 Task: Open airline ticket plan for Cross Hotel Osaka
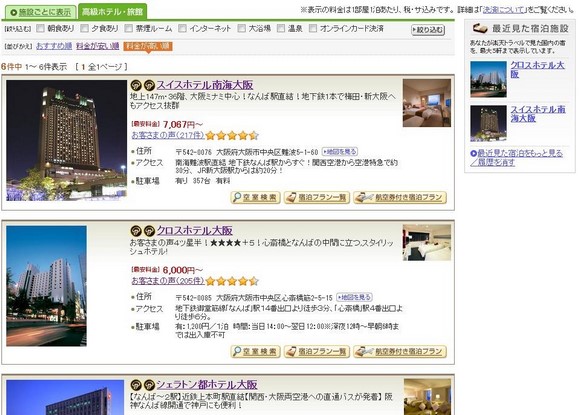[x=400, y=351]
